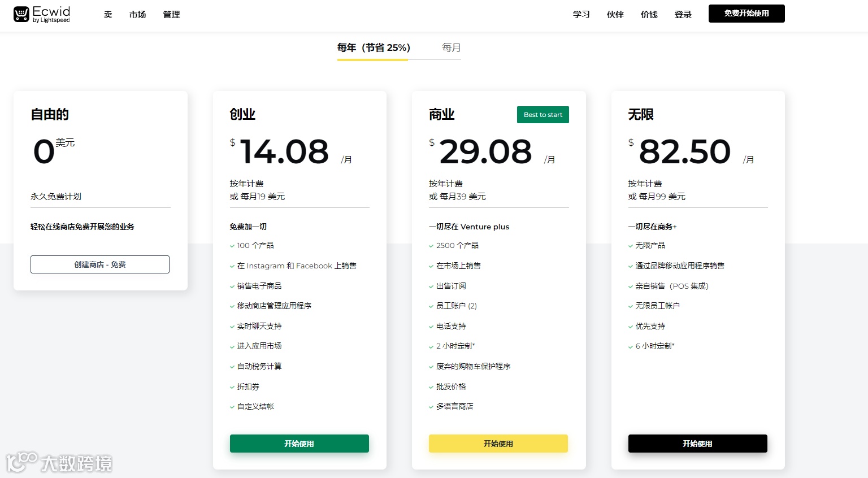Click the Ecwid shopping cart logo icon
868x478 pixels.
[x=21, y=14]
